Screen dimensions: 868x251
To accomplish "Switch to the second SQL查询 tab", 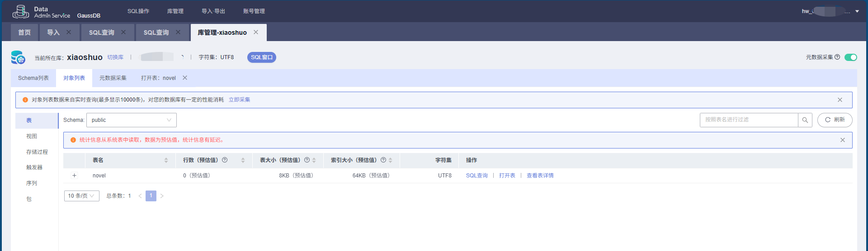I will tap(156, 33).
